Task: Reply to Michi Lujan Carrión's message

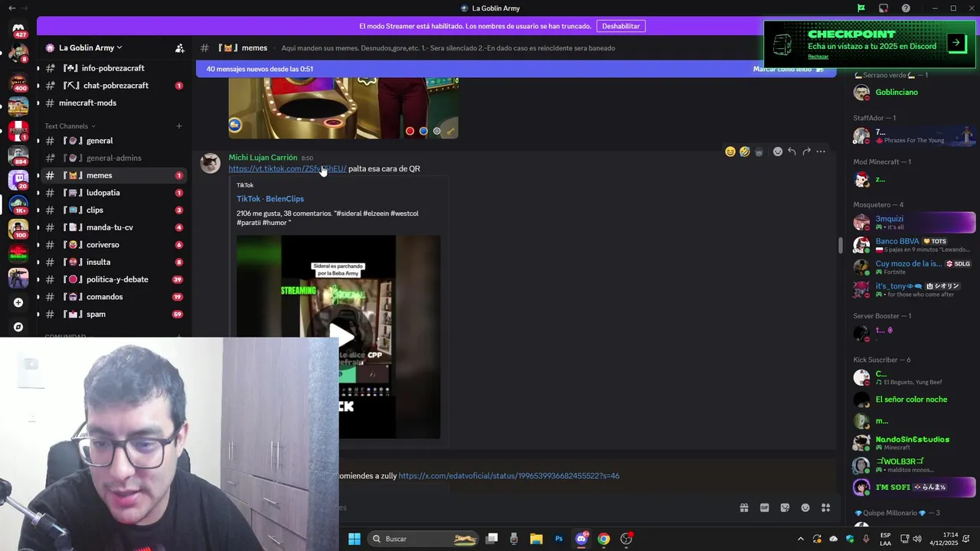Action: point(792,152)
